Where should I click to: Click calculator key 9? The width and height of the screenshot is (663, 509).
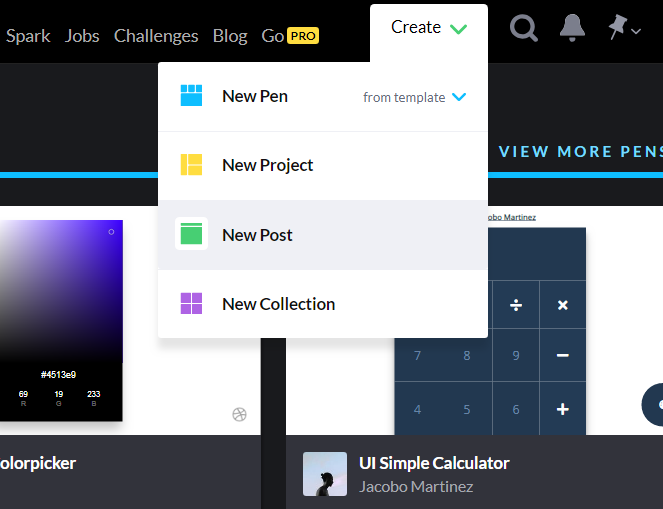pos(516,356)
